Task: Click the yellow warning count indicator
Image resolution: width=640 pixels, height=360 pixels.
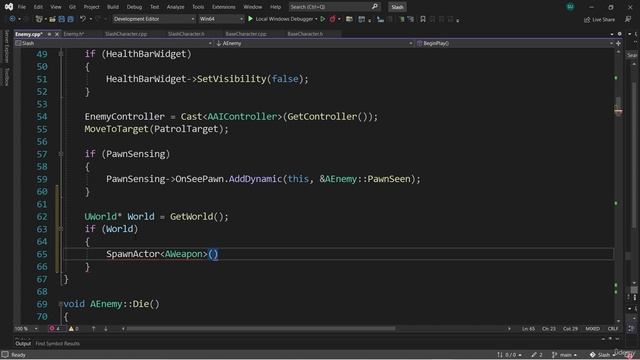Action: 73,329
